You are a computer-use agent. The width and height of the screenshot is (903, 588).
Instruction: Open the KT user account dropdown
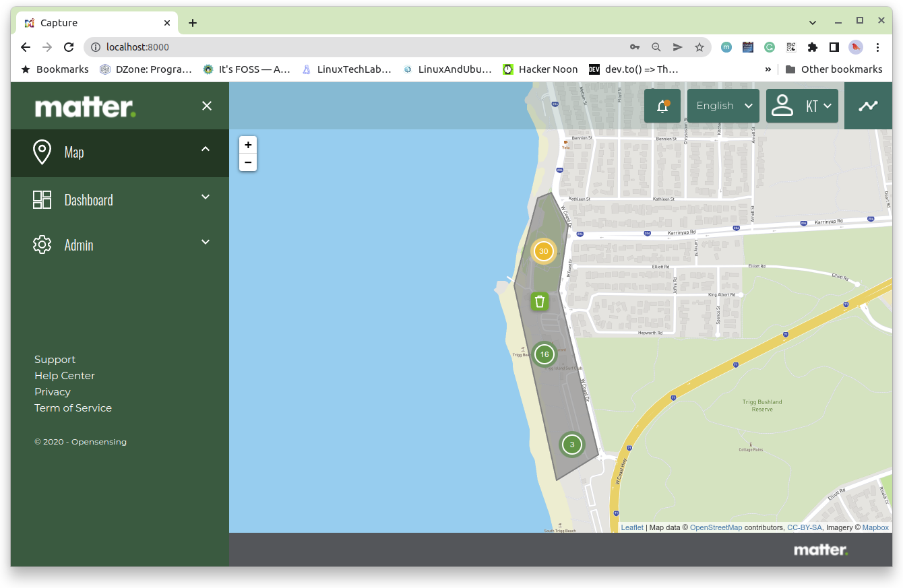click(x=802, y=106)
